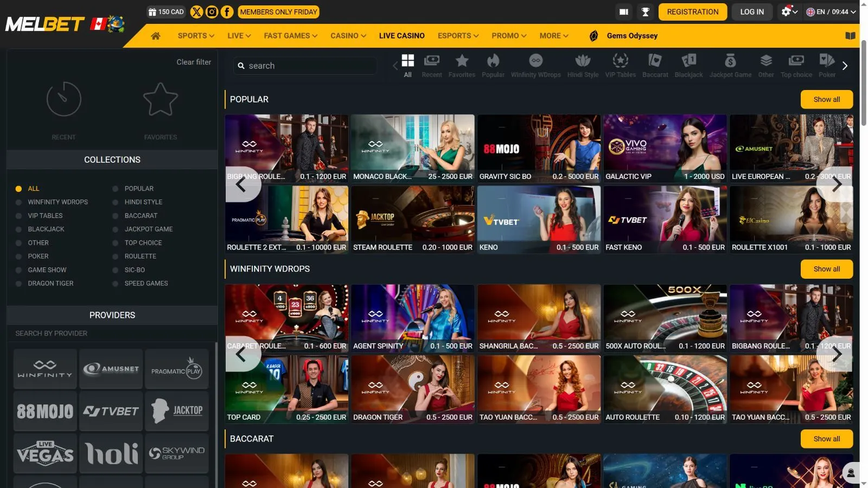
Task: Filter by 88MOJO provider tile
Action: (x=45, y=412)
